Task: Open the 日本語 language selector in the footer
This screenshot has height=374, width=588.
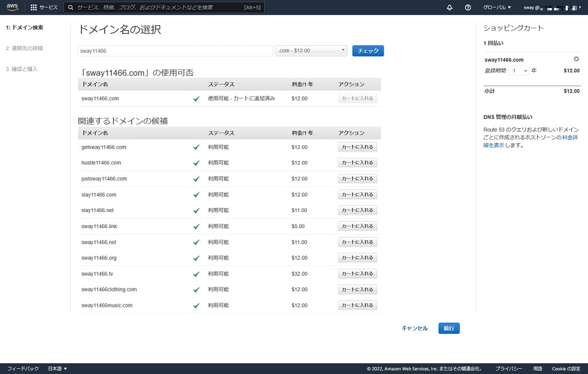Action: tap(57, 368)
